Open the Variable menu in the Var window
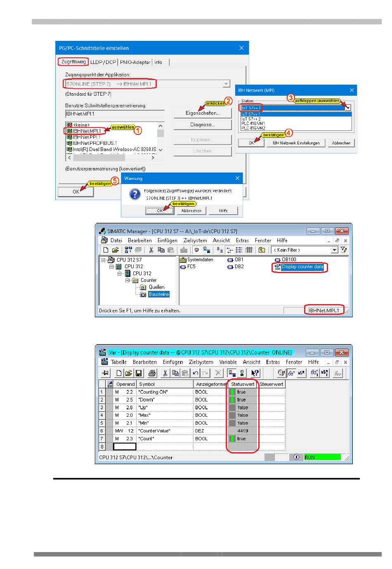The image size is (392, 569). (x=228, y=362)
